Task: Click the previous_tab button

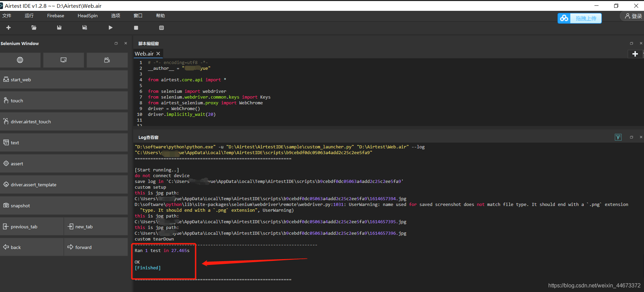Action: 32,227
